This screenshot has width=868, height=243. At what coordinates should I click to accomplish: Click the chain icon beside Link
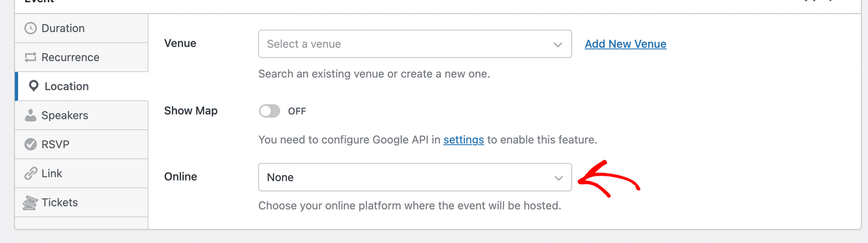click(x=31, y=174)
